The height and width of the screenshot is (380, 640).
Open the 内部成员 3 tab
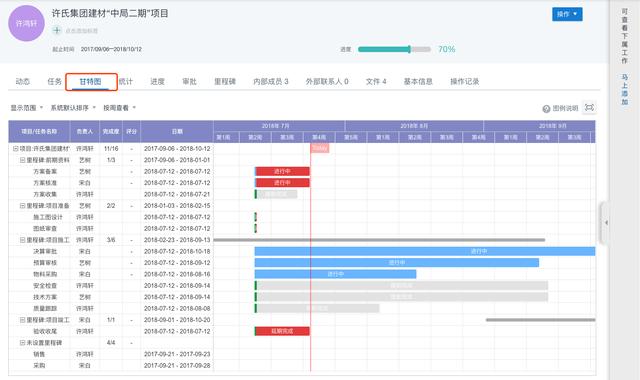point(271,82)
